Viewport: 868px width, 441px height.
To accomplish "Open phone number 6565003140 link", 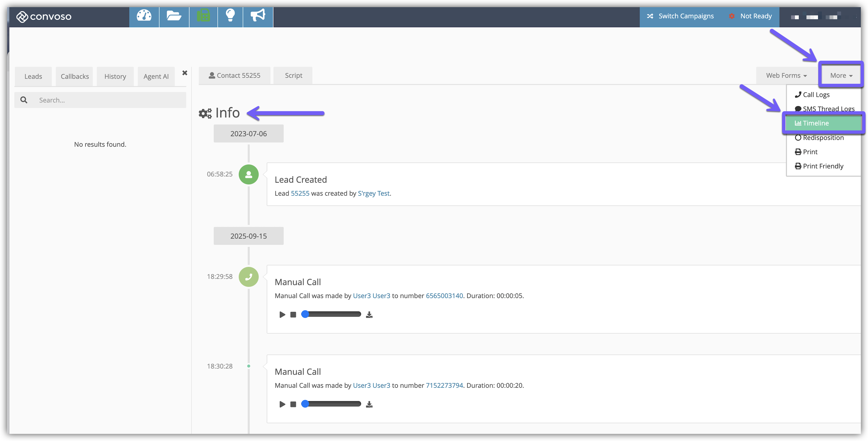I will (x=444, y=296).
